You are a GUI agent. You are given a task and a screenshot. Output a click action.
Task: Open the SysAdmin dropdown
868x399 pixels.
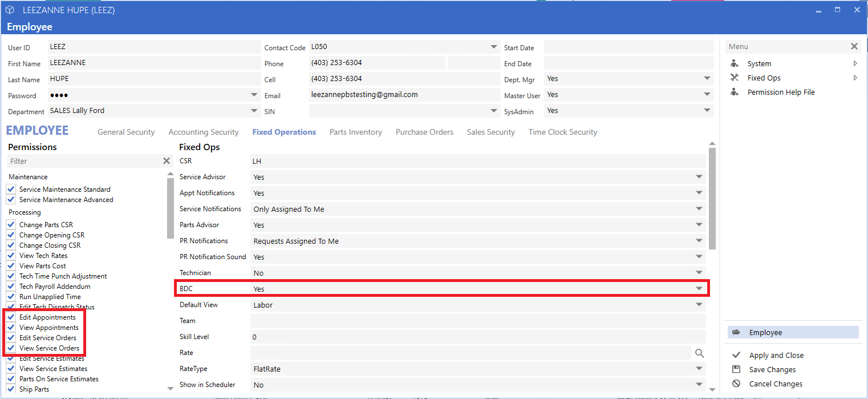707,111
